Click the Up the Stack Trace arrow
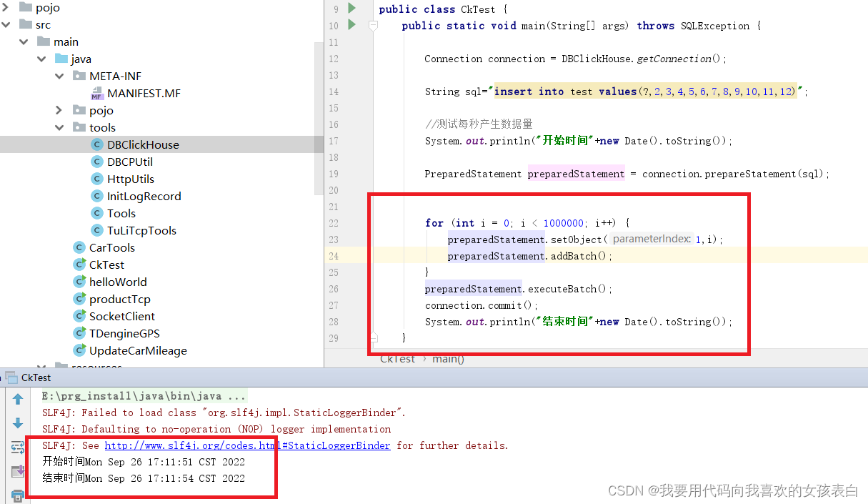 pos(18,399)
